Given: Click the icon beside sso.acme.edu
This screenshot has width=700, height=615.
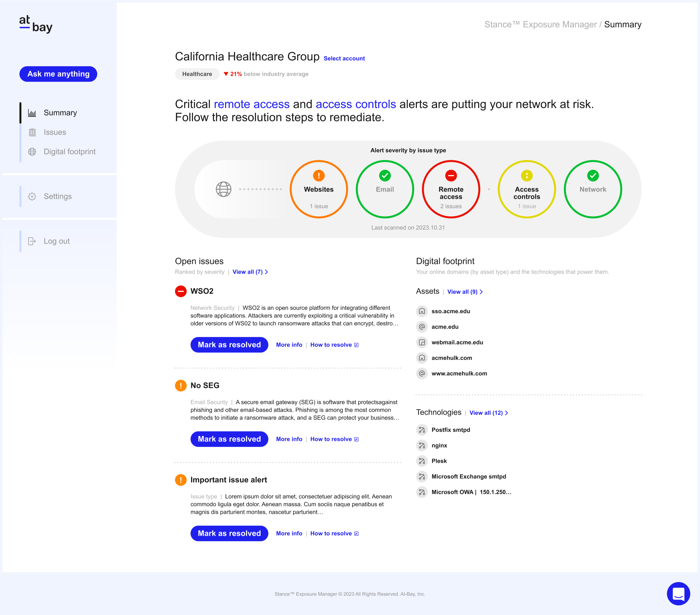Looking at the screenshot, I should tap(422, 311).
